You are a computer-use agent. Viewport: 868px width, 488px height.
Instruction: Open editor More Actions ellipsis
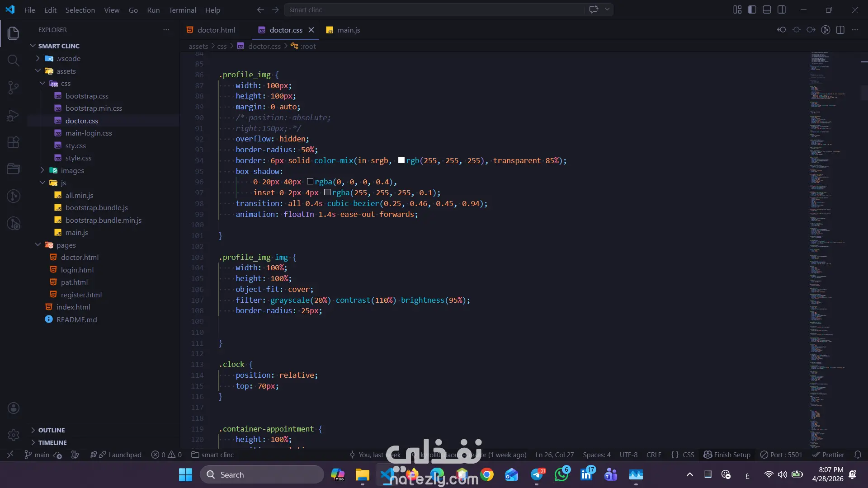coord(855,30)
